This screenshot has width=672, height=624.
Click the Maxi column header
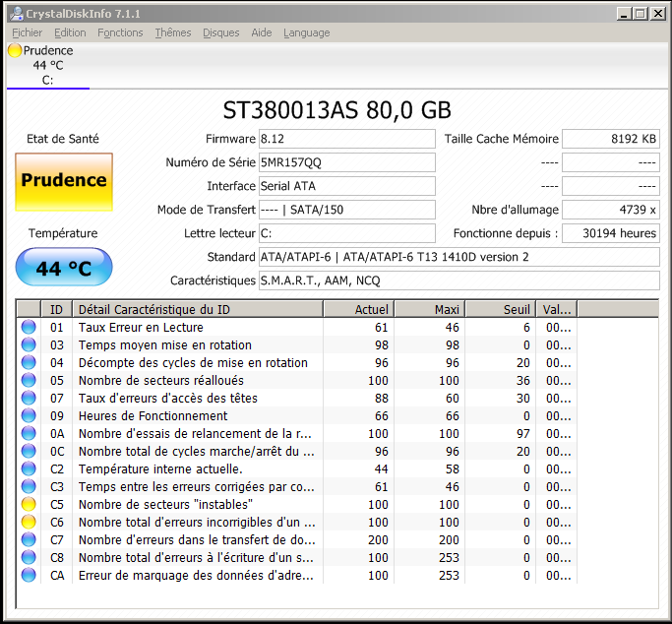[430, 309]
